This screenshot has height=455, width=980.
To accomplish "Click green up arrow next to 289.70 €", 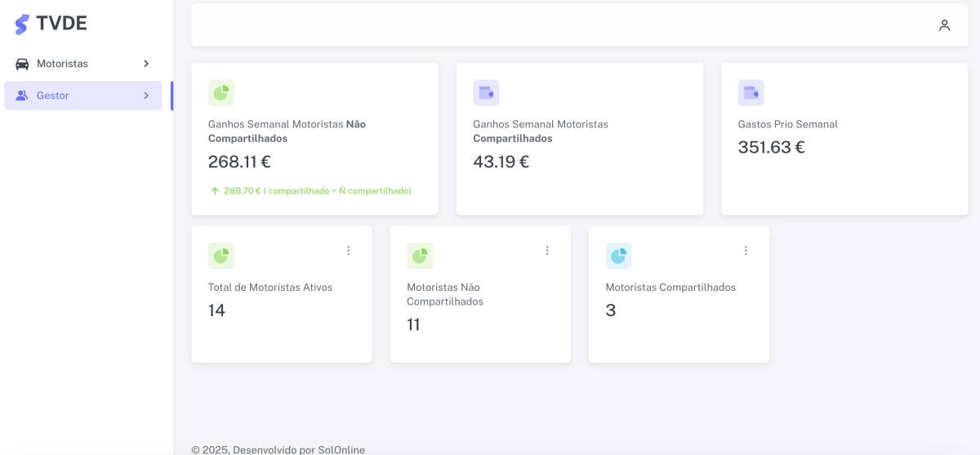I will click(x=215, y=191).
